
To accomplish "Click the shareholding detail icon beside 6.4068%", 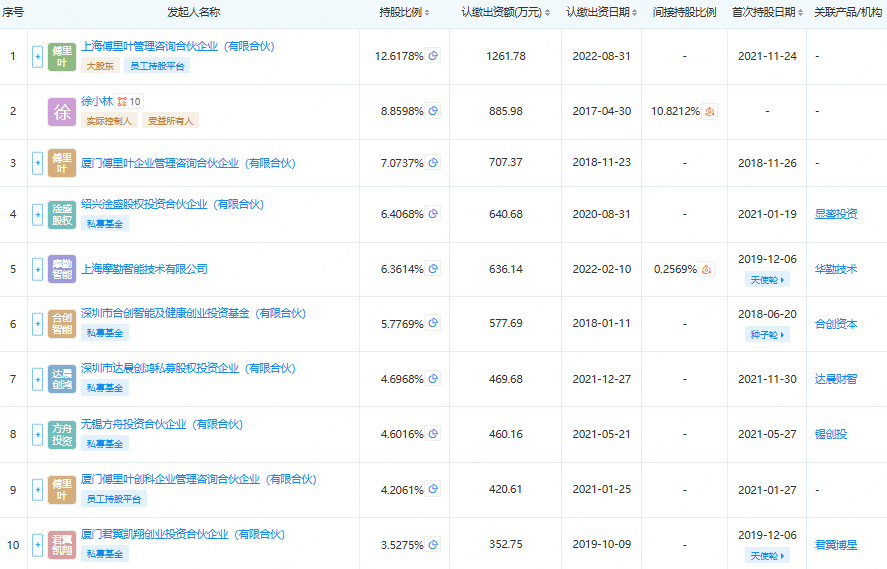I will pos(433,214).
